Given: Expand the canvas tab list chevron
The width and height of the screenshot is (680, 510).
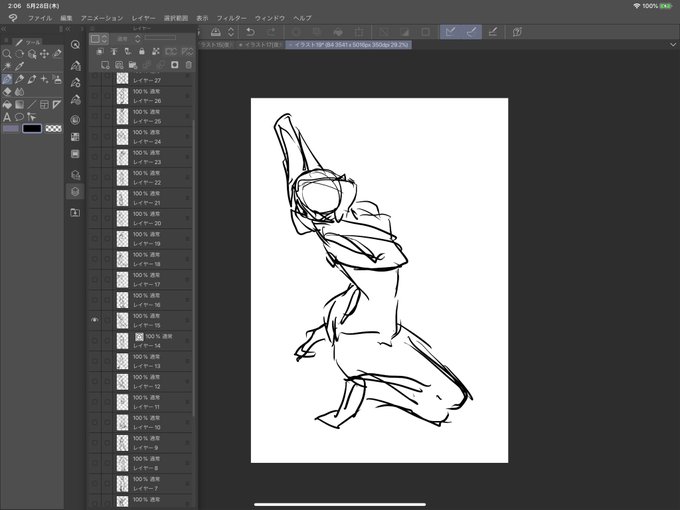Looking at the screenshot, I should [x=673, y=45].
